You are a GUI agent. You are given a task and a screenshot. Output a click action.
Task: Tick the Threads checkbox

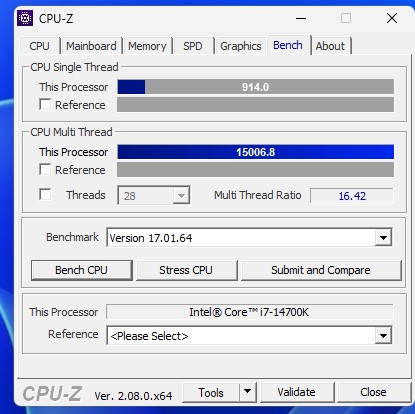[x=45, y=194]
